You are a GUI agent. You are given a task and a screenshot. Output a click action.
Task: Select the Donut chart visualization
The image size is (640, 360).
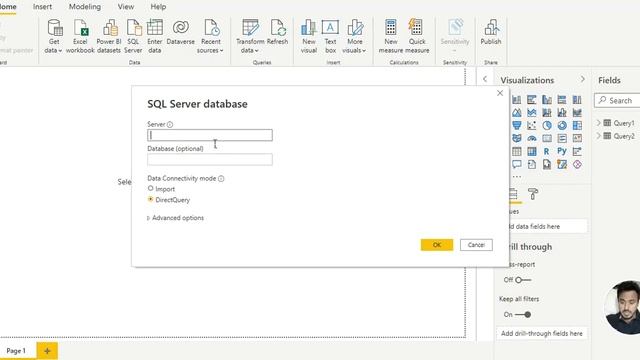tap(562, 125)
